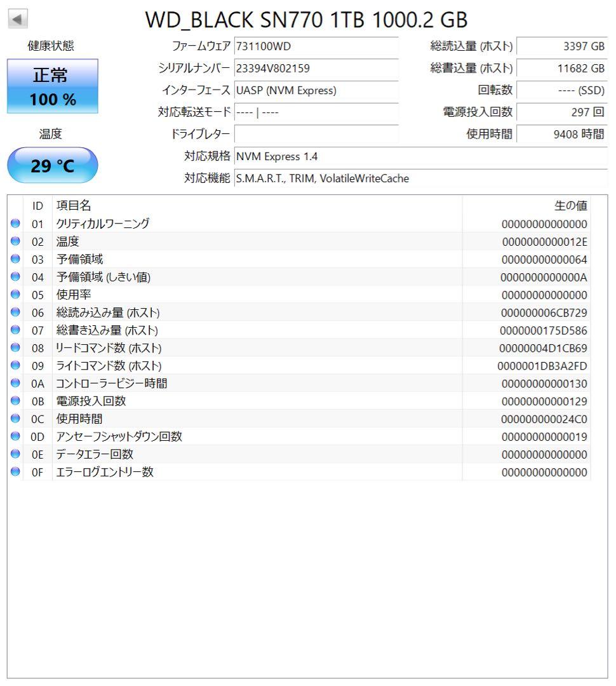Click the blue dot next to 予備領域
The image size is (616, 686).
[15, 259]
